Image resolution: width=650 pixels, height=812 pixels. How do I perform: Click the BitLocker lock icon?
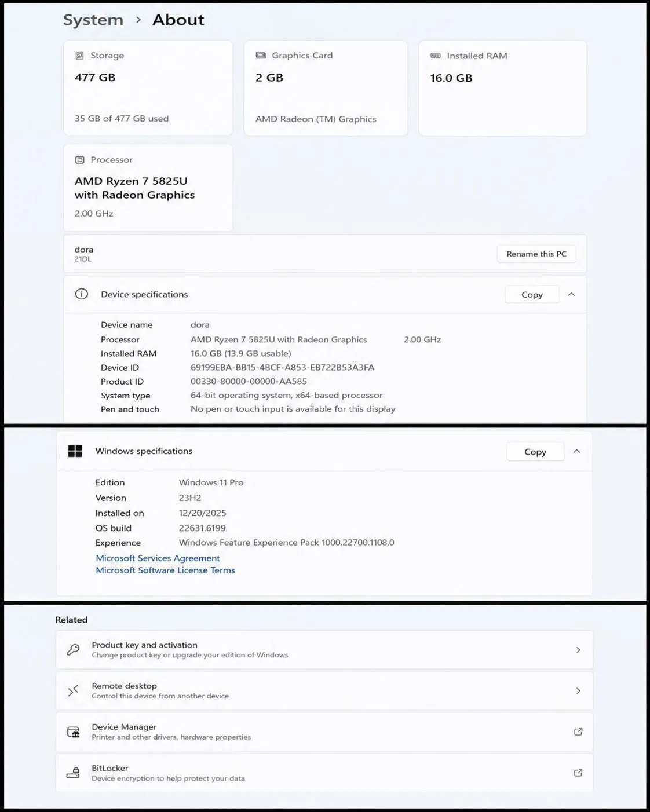[73, 773]
